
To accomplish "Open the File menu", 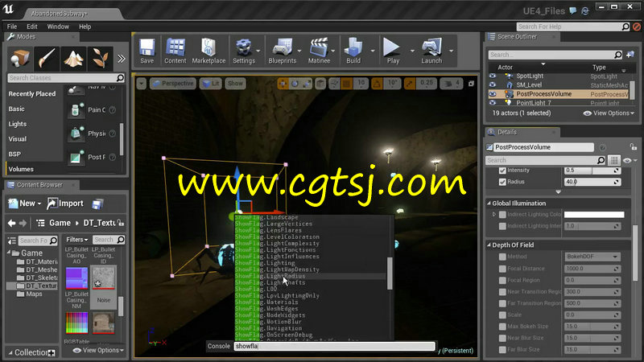I will click(x=12, y=27).
